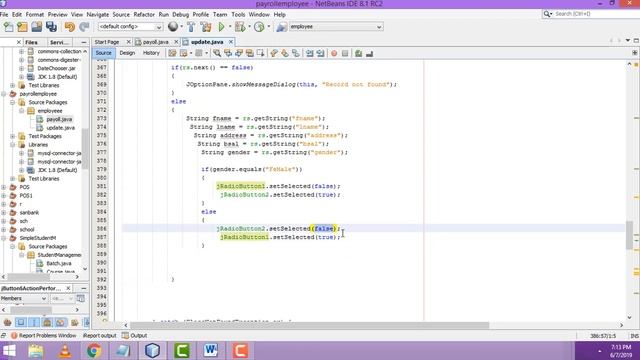Screen dimensions: 640x360
Task: Close the update.java tab
Action: [231, 42]
